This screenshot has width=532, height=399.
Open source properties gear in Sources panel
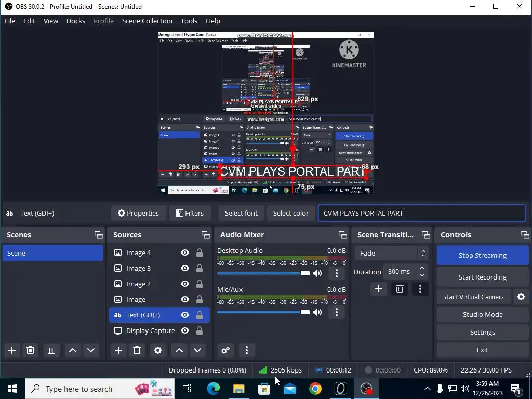pos(158,350)
